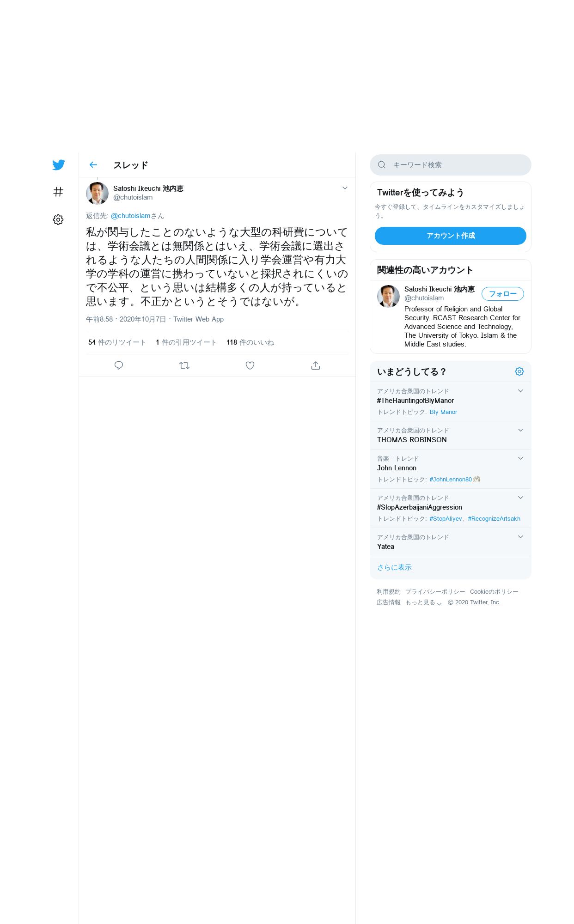Follow Satoshi Ikeuchi with フォロー button

tap(503, 294)
